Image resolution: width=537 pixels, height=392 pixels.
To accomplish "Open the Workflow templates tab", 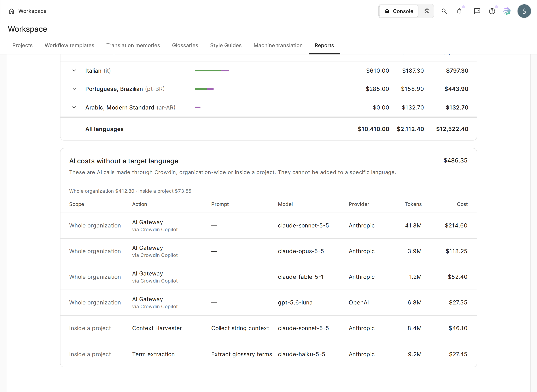I will 69,45.
